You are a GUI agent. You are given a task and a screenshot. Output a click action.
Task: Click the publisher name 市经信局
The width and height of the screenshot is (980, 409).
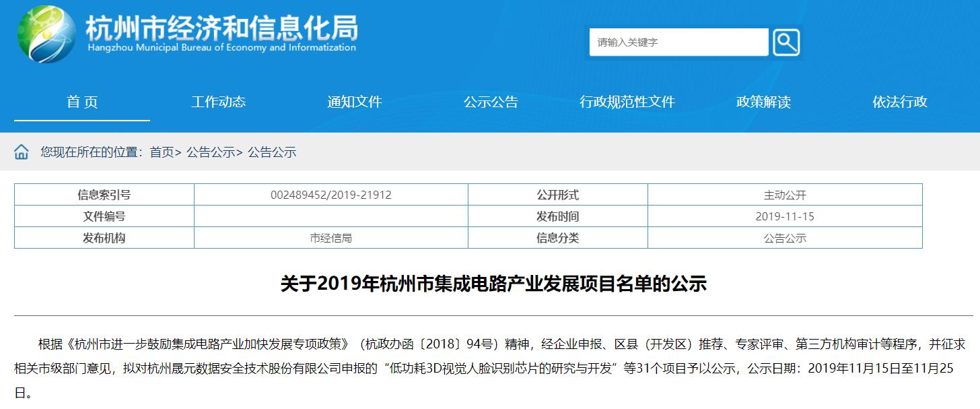coord(330,237)
